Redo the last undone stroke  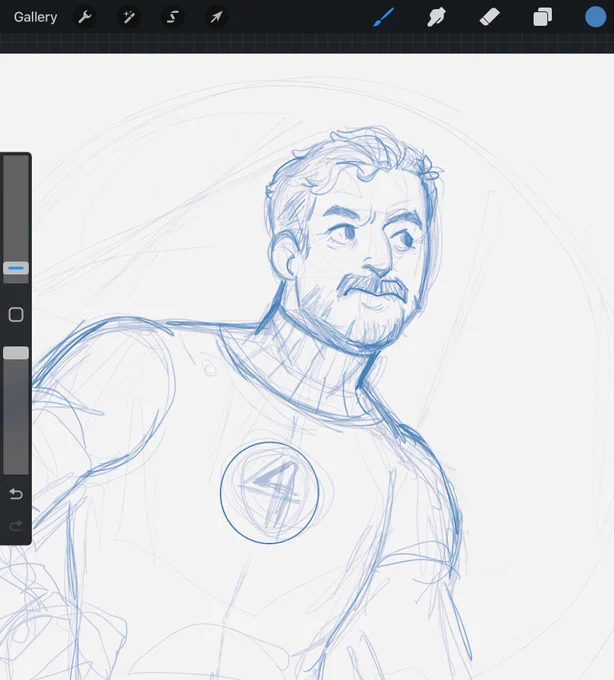tap(16, 526)
